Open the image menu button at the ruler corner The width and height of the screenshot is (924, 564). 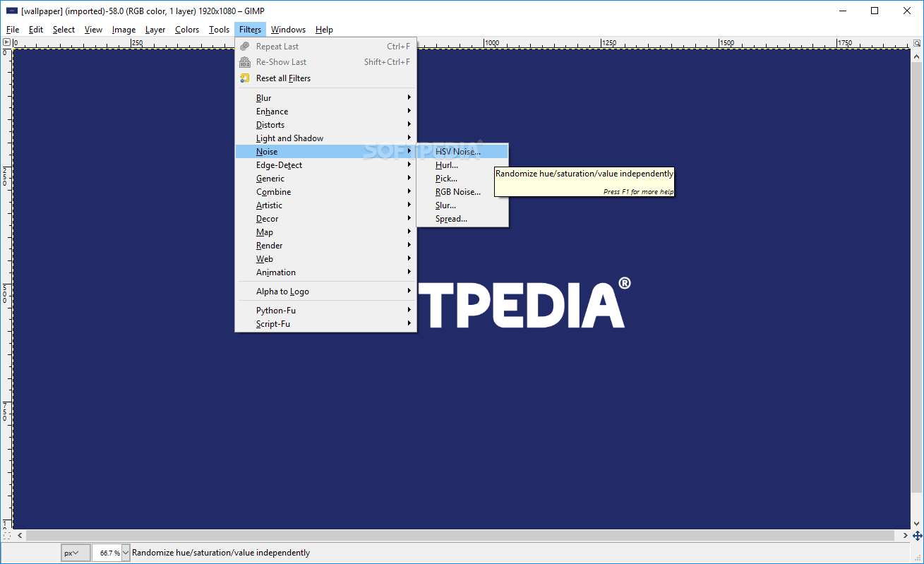point(6,42)
